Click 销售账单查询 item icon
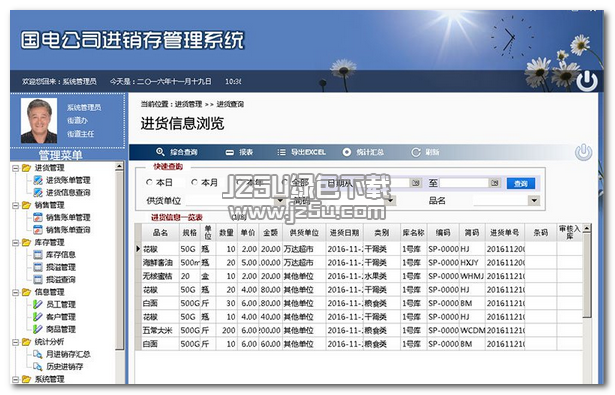Screen dimensions: 615x395 (38, 230)
